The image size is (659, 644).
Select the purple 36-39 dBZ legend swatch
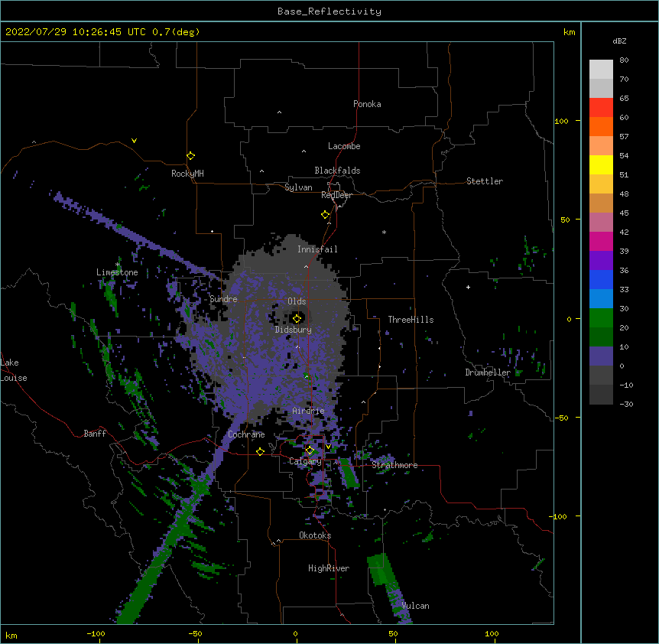pyautogui.click(x=601, y=261)
